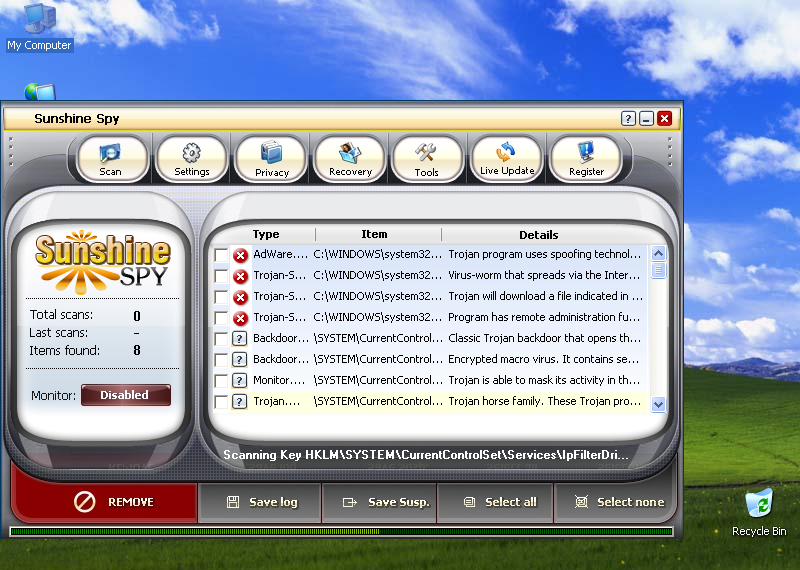Click 'Trojan horse family. These Trojan pro...' text
Screen dimensions: 800x570
click(x=544, y=401)
